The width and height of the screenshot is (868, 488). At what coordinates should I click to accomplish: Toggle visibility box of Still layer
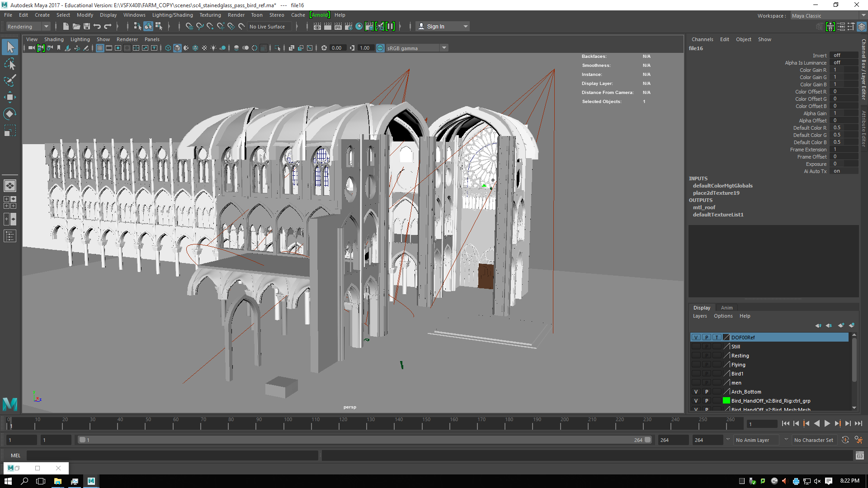(696, 347)
